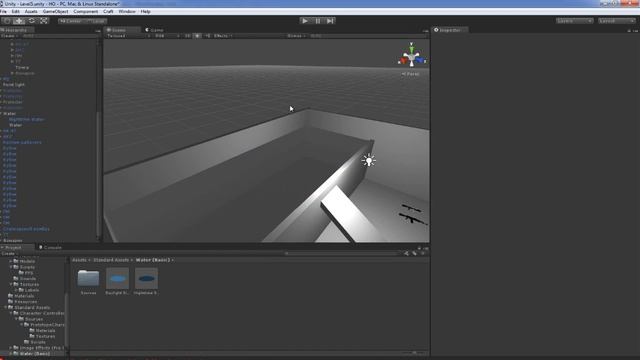Select Models folder in Project tree
The width and height of the screenshot is (640, 360).
[27, 261]
